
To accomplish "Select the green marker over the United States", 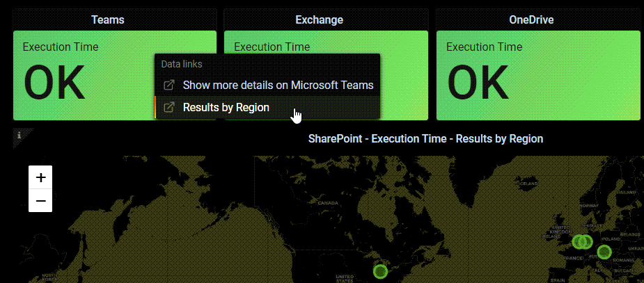I will (380, 271).
